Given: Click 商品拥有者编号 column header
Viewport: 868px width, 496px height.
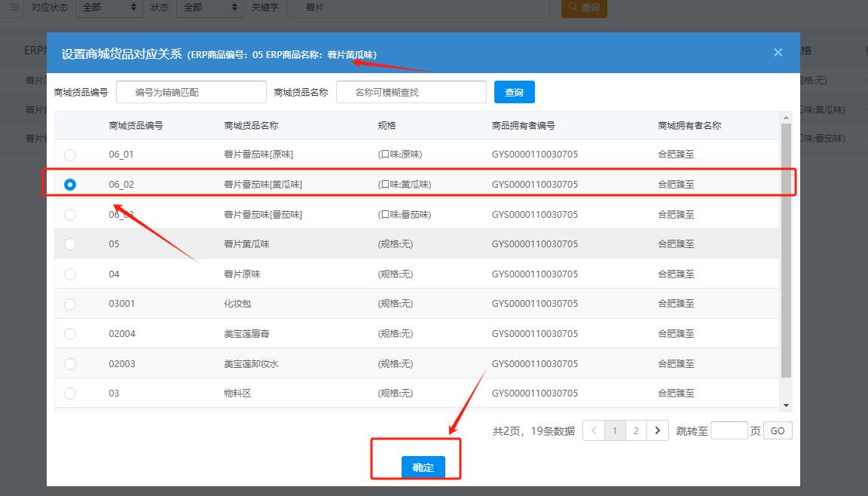Looking at the screenshot, I should pos(523,126).
